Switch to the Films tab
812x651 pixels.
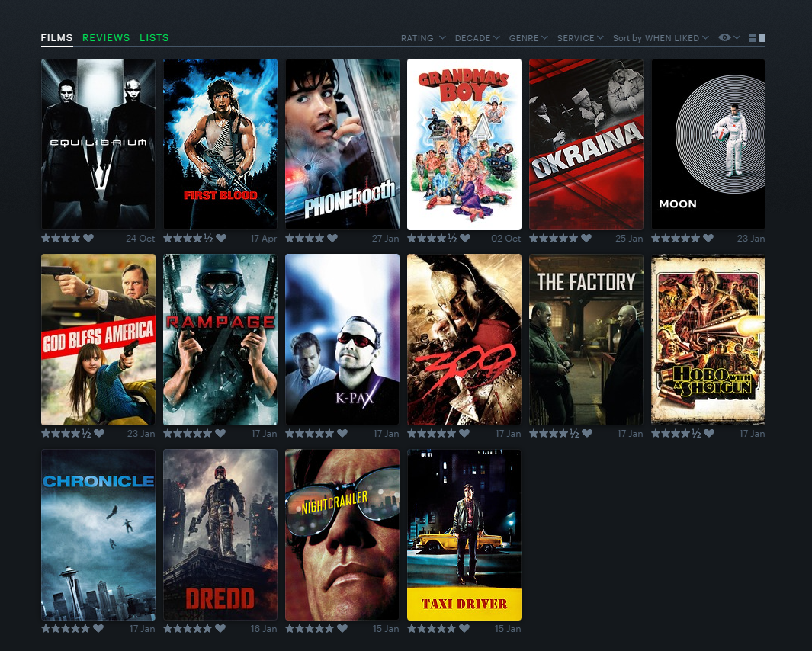point(57,38)
